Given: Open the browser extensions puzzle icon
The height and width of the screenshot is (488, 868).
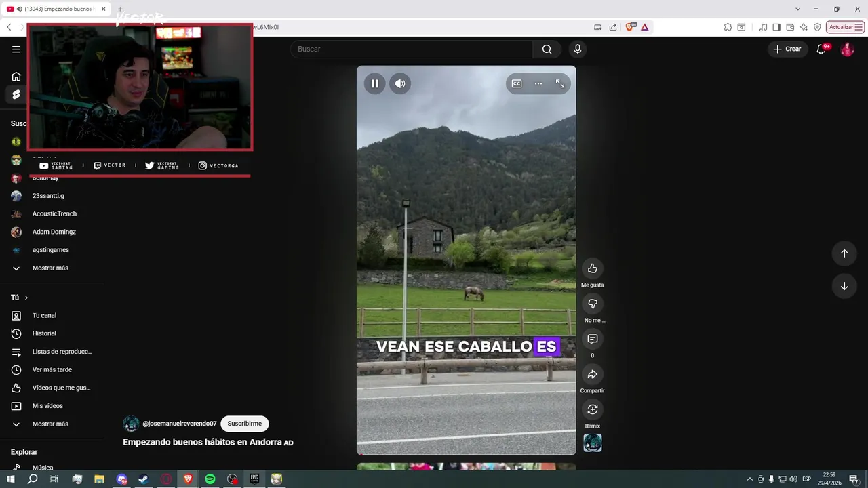Looking at the screenshot, I should tap(728, 27).
